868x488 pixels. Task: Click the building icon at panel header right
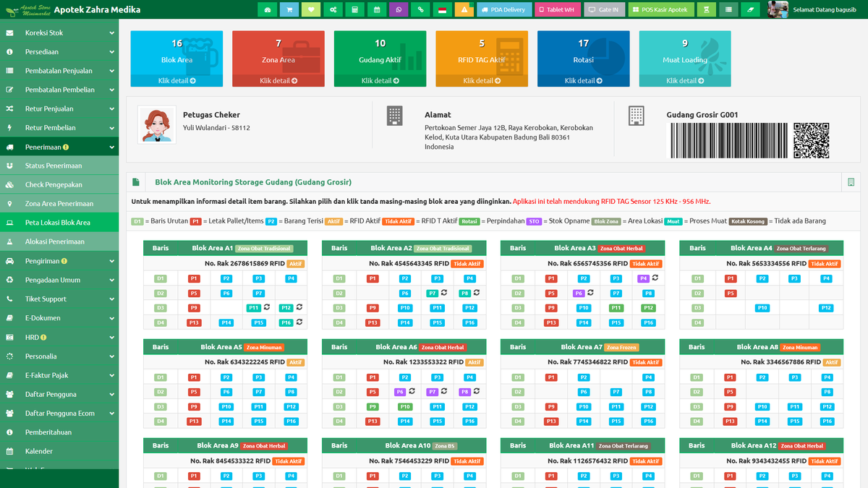point(851,182)
